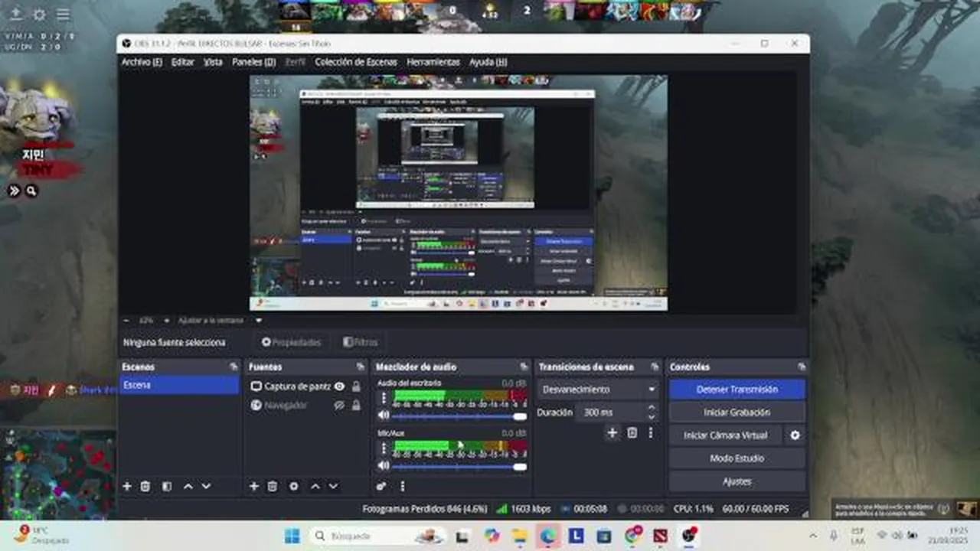Image resolution: width=980 pixels, height=551 pixels.
Task: Open the Ayuda menu
Action: (488, 62)
